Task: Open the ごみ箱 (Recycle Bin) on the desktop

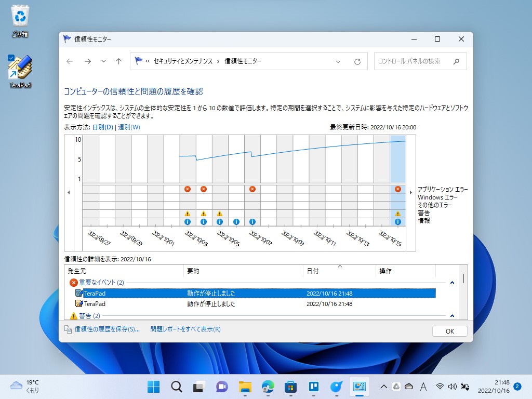Action: pyautogui.click(x=19, y=16)
